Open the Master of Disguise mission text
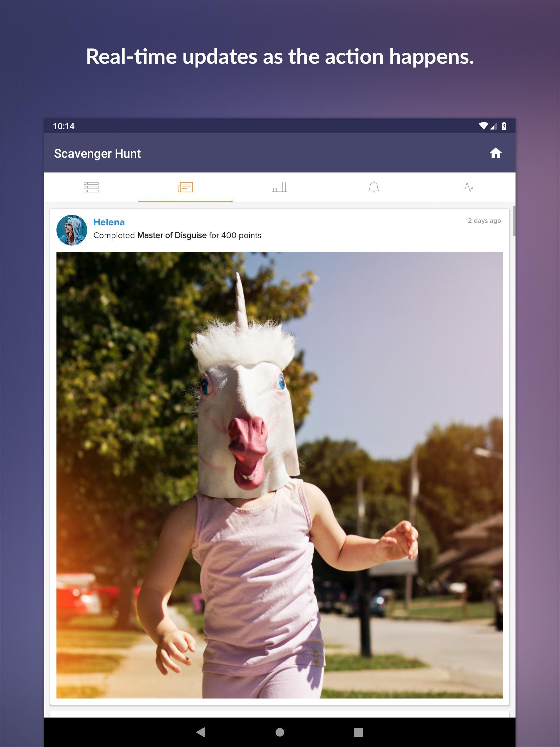Viewport: 560px width, 747px height. pos(172,235)
